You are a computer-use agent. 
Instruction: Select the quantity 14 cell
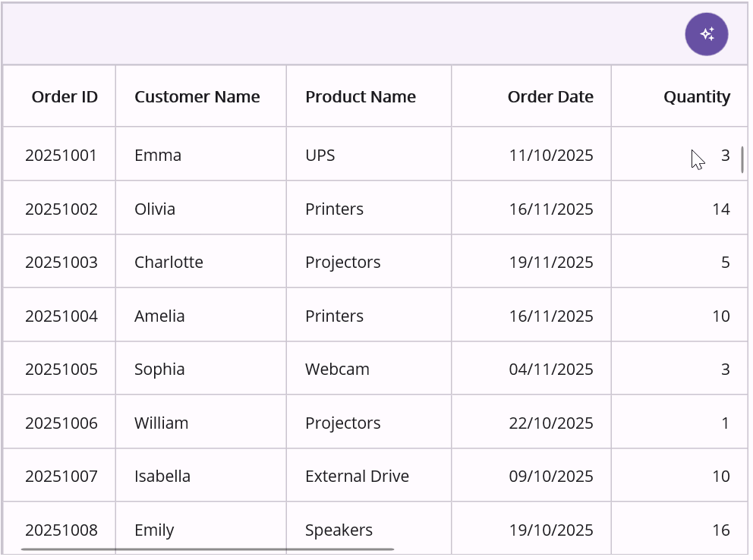(x=720, y=209)
